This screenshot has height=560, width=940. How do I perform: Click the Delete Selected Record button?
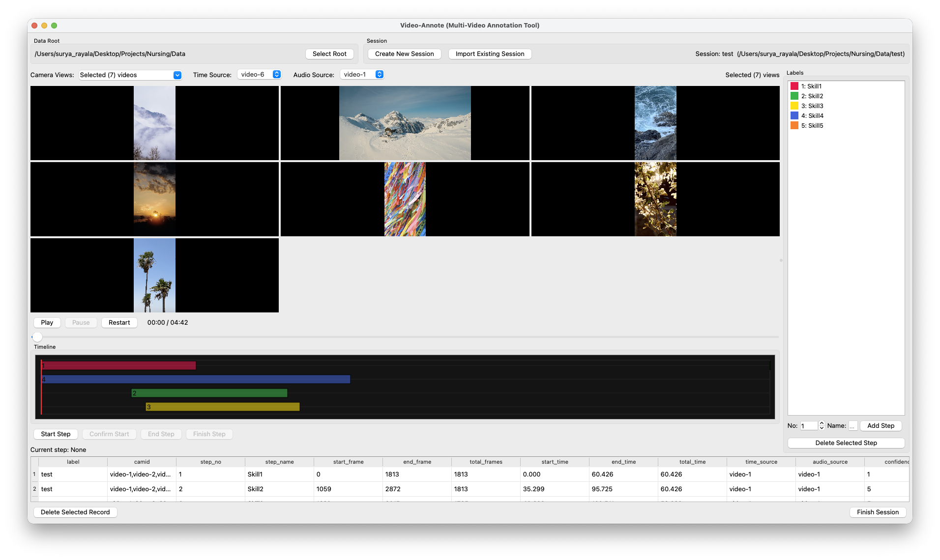tap(75, 512)
